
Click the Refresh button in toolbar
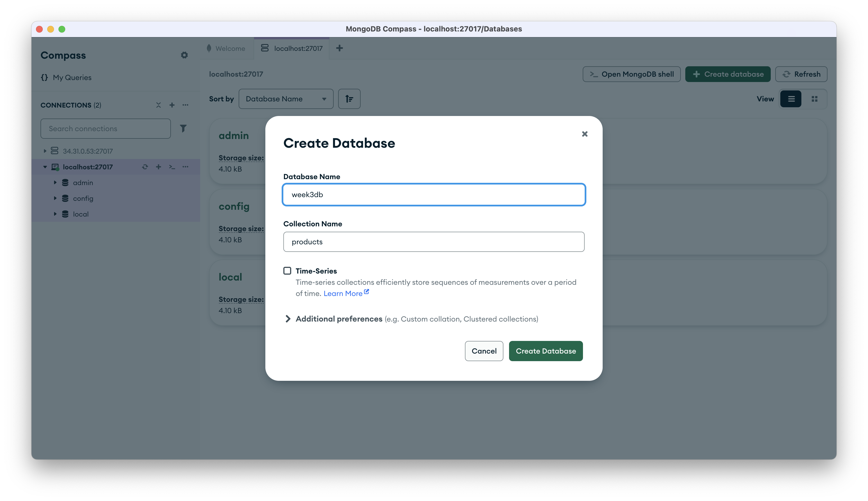[801, 74]
